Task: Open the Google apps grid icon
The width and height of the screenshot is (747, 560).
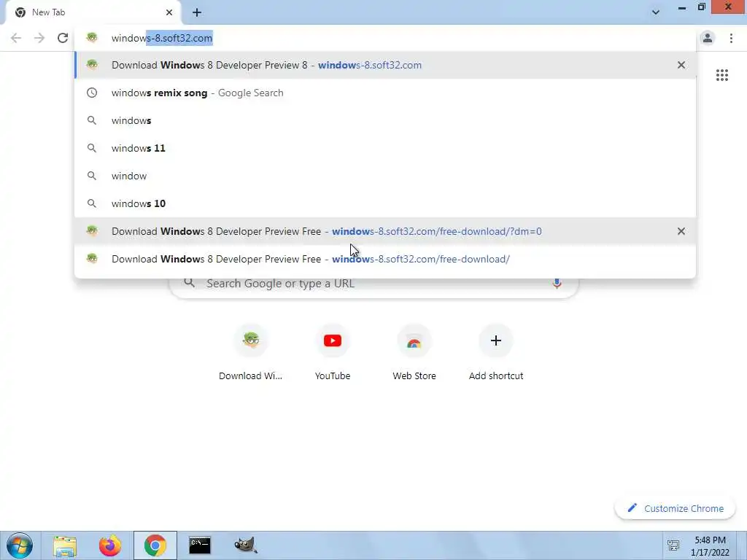Action: click(721, 75)
